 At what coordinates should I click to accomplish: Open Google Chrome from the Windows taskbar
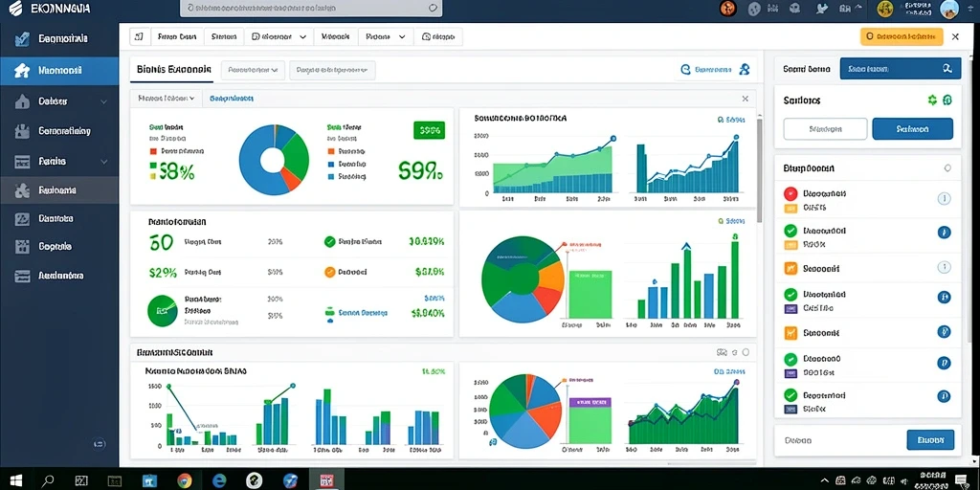coord(185,480)
